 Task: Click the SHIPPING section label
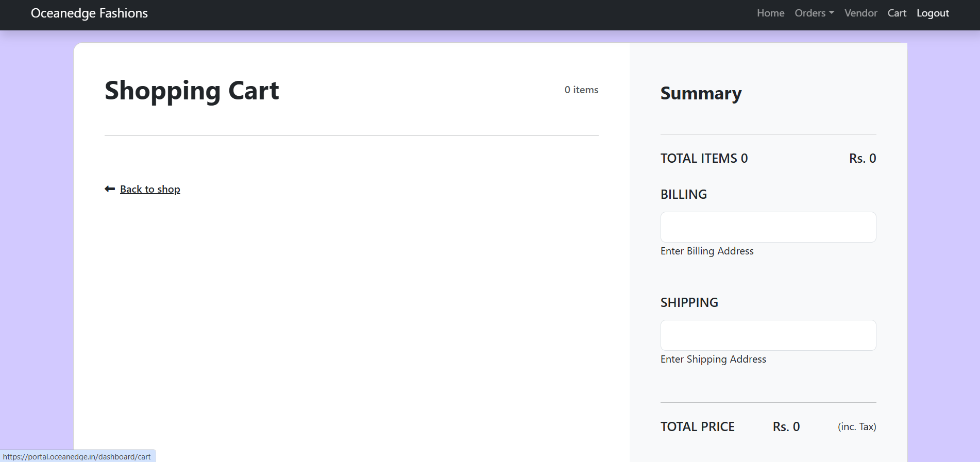[689, 303]
